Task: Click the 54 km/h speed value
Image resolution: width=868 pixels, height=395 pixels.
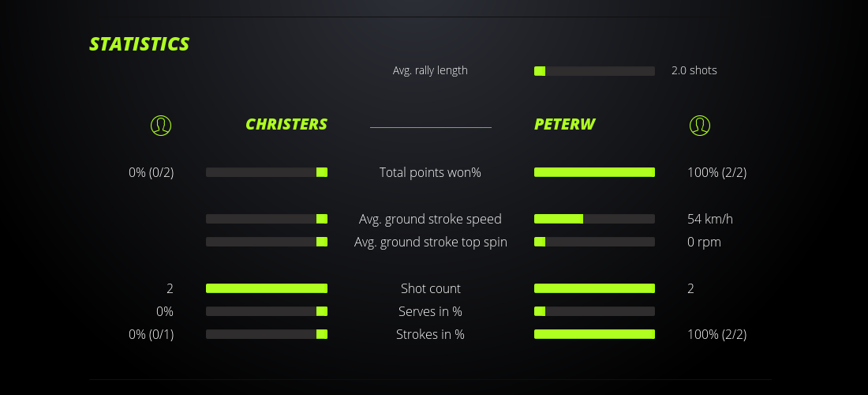Action: coord(704,219)
